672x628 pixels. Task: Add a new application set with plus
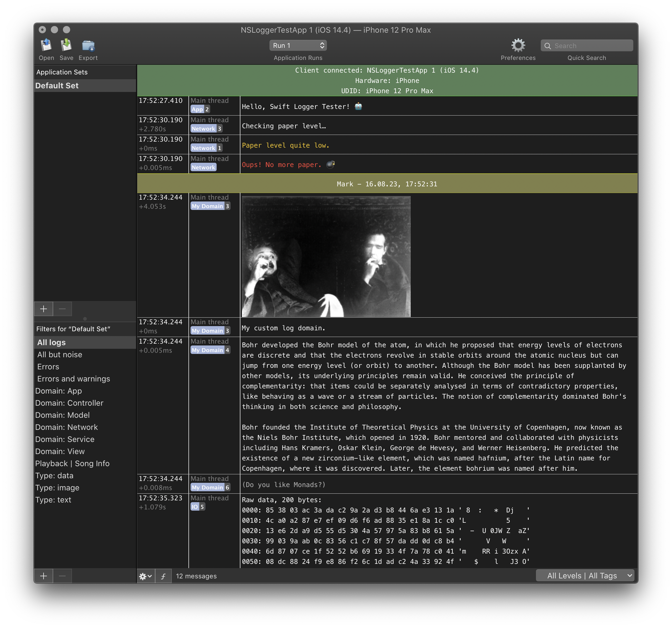44,309
